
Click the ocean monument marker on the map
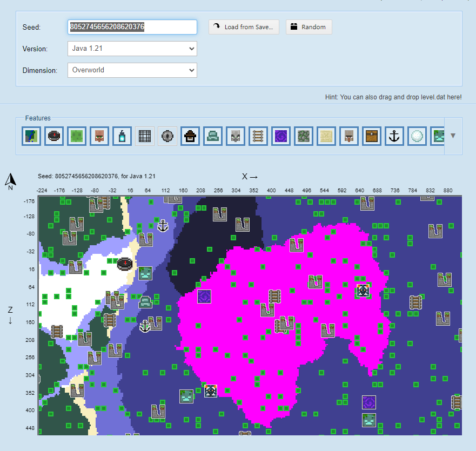[x=145, y=302]
